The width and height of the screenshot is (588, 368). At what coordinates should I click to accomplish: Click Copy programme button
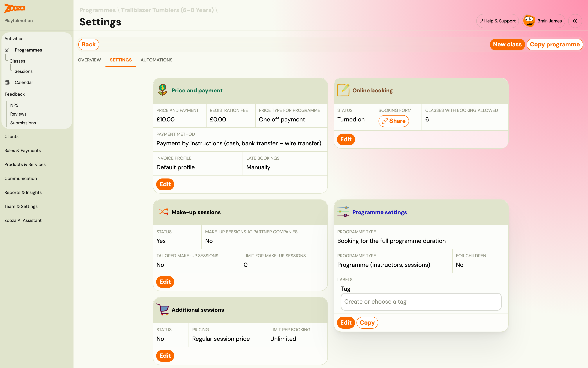(555, 45)
